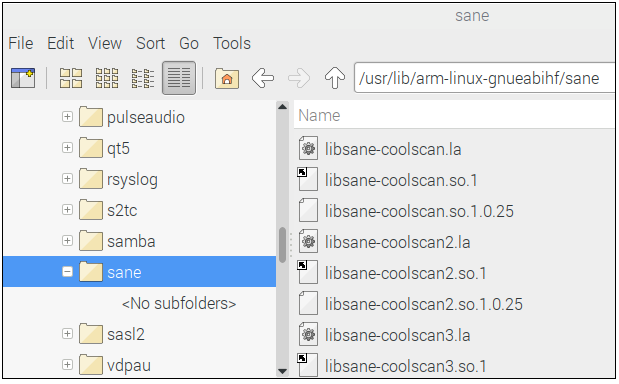Select the file name libsane-coolscan2.so.1
Screen dimensions: 619x384
pyautogui.click(x=406, y=273)
